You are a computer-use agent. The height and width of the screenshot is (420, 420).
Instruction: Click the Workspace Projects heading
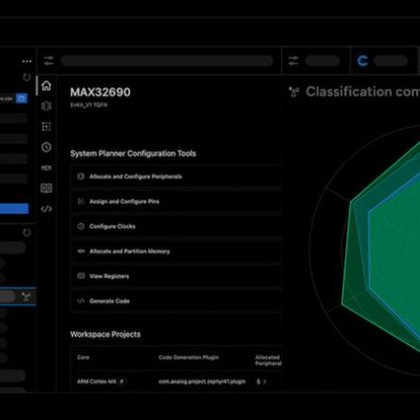[x=105, y=334]
